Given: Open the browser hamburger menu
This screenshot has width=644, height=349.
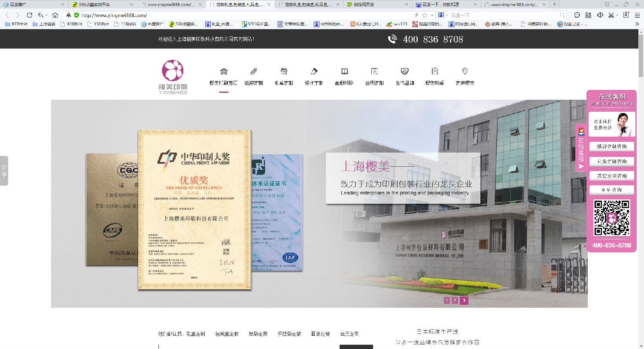Looking at the screenshot, I should pyautogui.click(x=637, y=15).
